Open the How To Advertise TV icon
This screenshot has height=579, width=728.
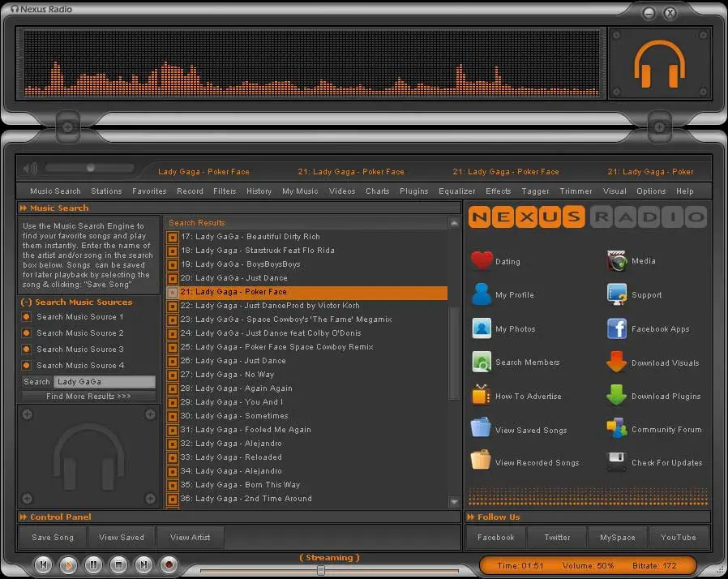coord(482,396)
